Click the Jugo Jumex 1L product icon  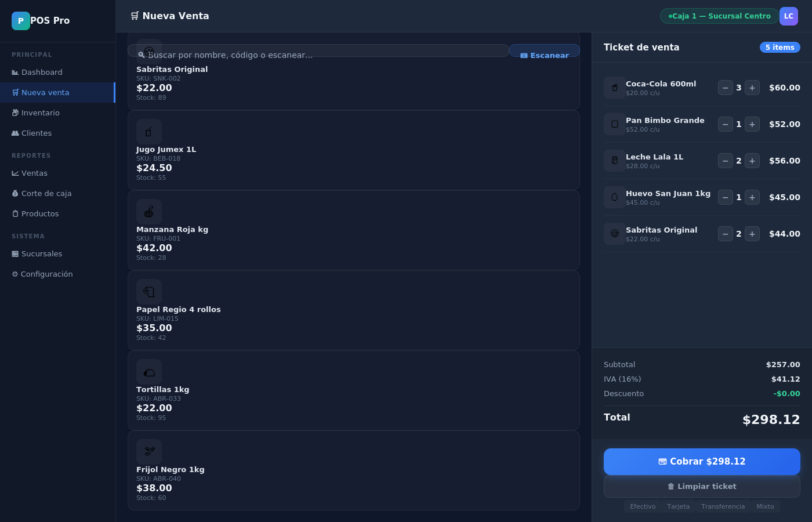pyautogui.click(x=149, y=132)
